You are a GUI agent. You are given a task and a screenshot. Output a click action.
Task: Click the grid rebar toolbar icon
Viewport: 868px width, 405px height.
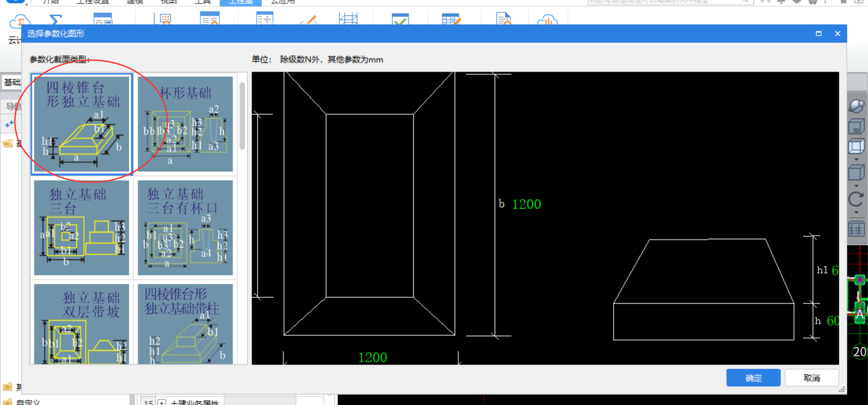[348, 19]
